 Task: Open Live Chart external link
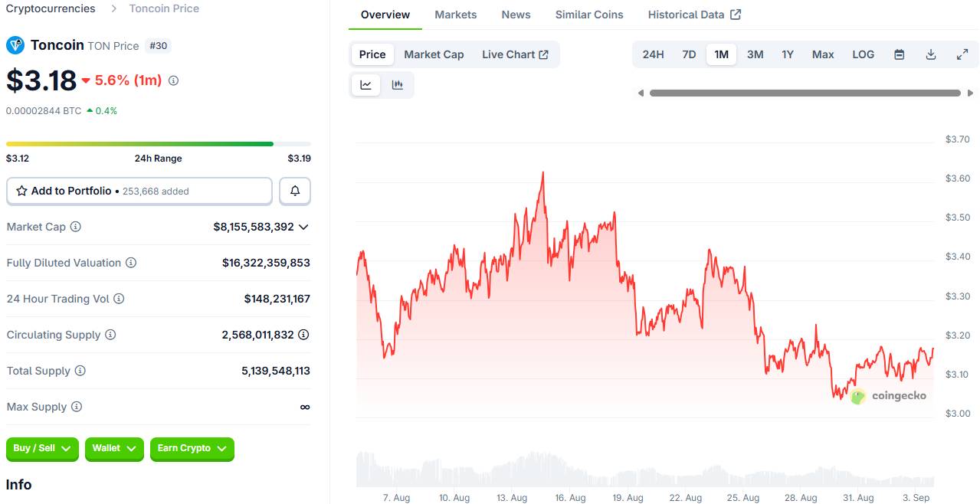[x=515, y=54]
